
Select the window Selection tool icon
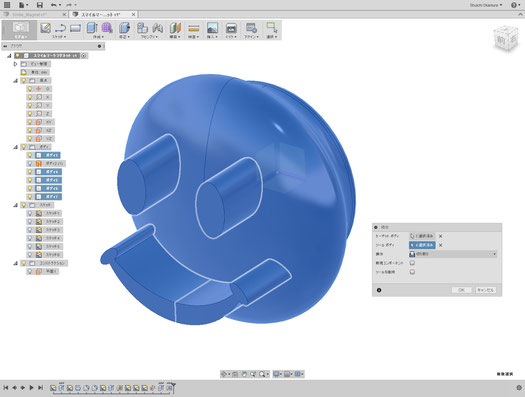click(271, 27)
